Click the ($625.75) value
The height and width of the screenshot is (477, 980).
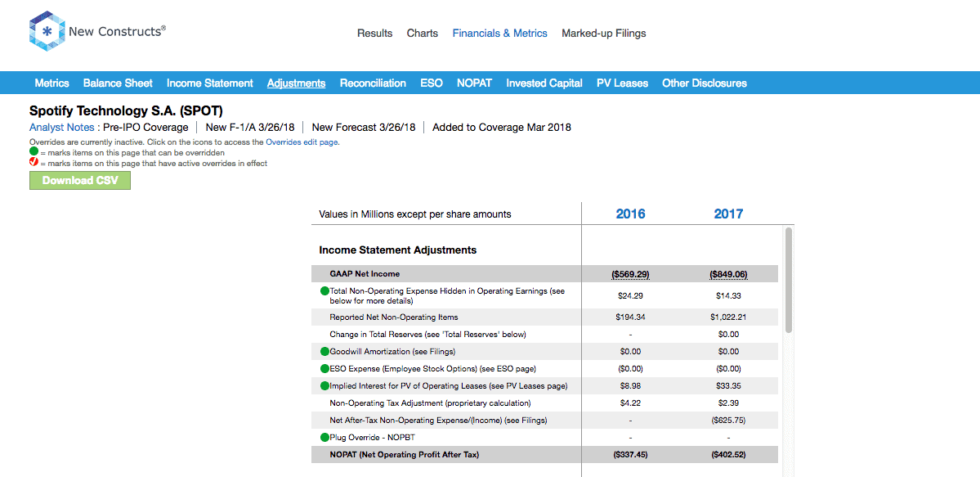tap(729, 421)
